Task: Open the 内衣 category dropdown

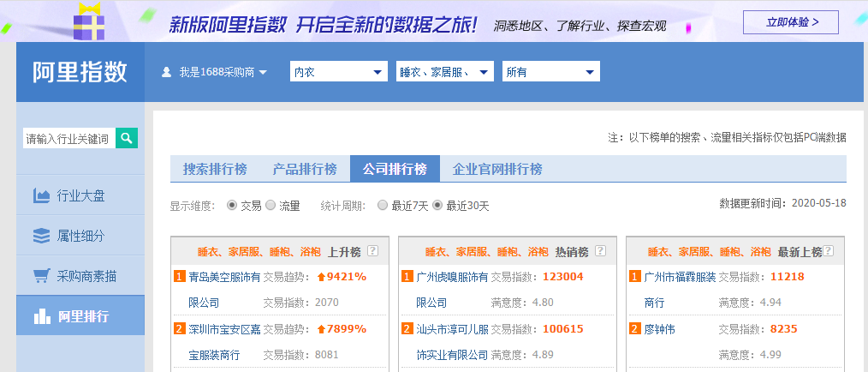Action: (x=338, y=72)
